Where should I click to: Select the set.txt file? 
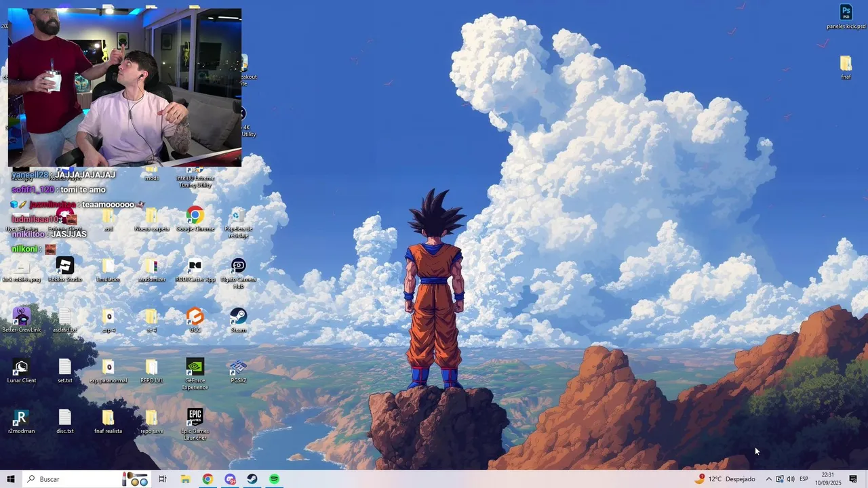coord(65,371)
